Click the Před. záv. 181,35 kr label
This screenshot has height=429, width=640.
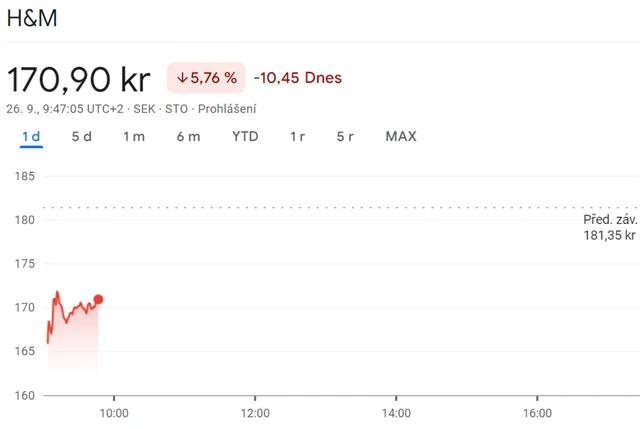pos(609,227)
